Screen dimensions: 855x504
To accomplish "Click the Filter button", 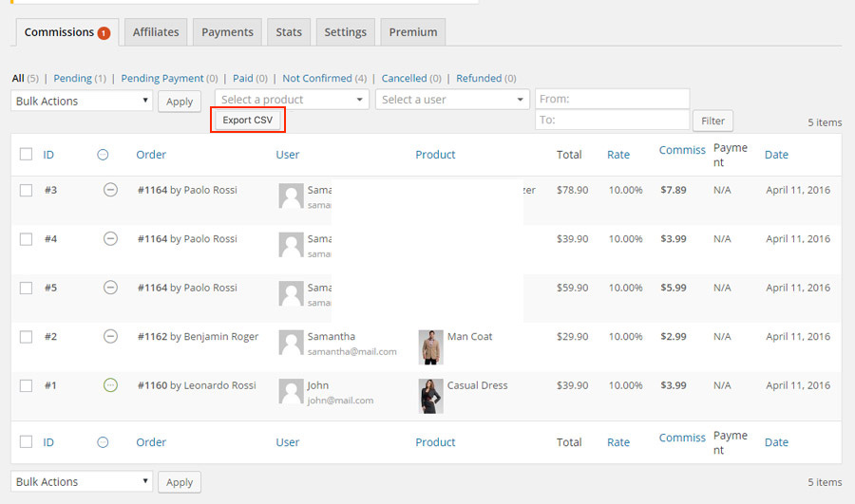I will click(x=712, y=121).
